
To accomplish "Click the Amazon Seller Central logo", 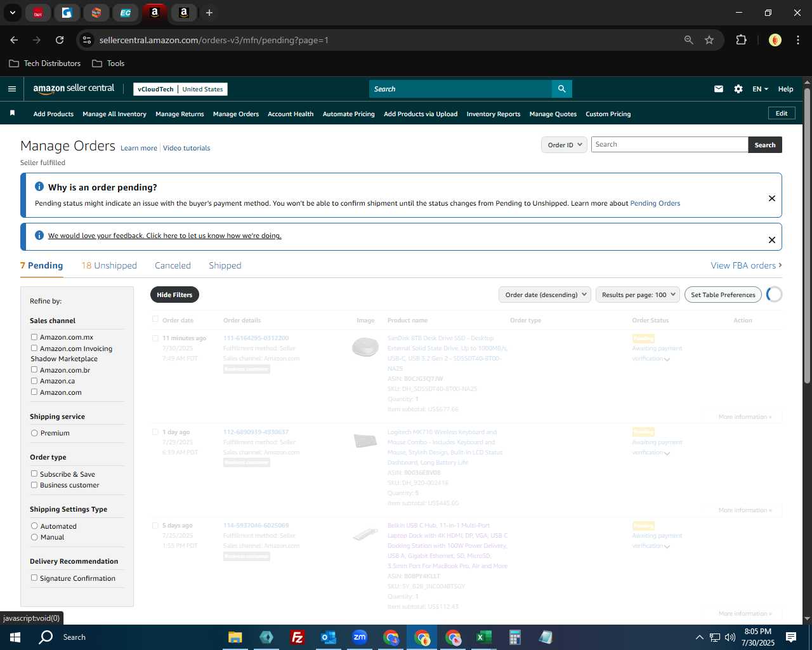I will 74,89.
